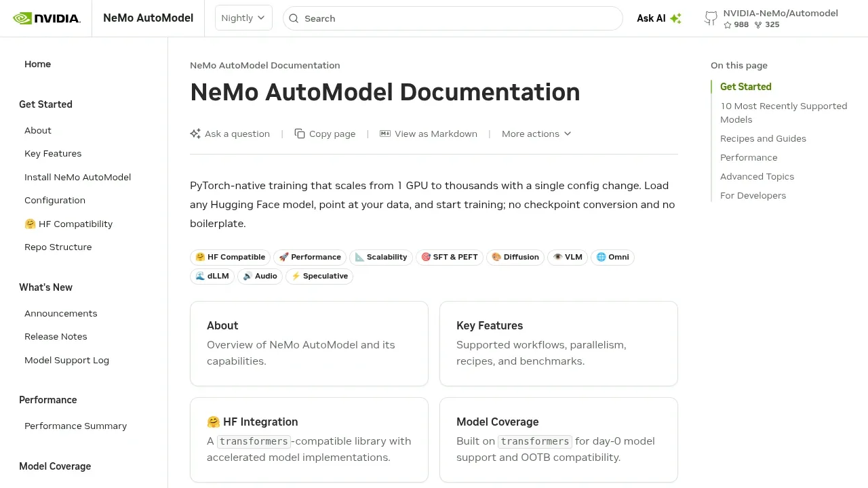The image size is (868, 488).
Task: Click the GitHub repository icon
Action: pos(711,18)
